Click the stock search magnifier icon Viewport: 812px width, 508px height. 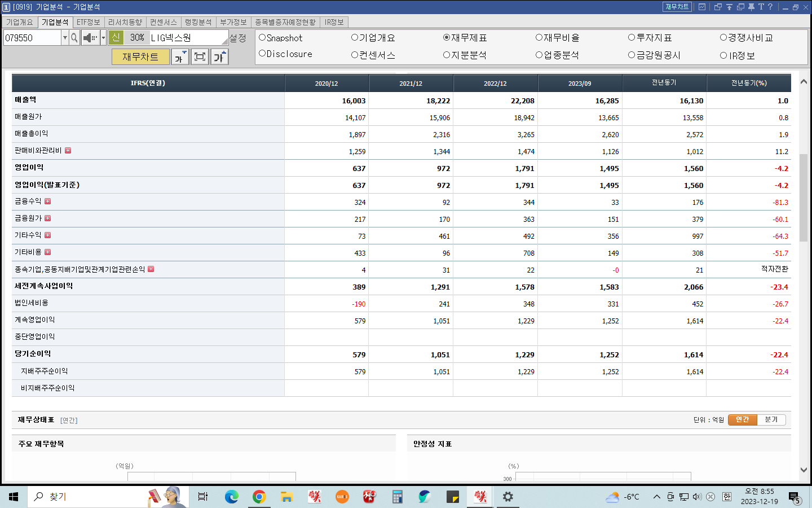click(x=74, y=38)
